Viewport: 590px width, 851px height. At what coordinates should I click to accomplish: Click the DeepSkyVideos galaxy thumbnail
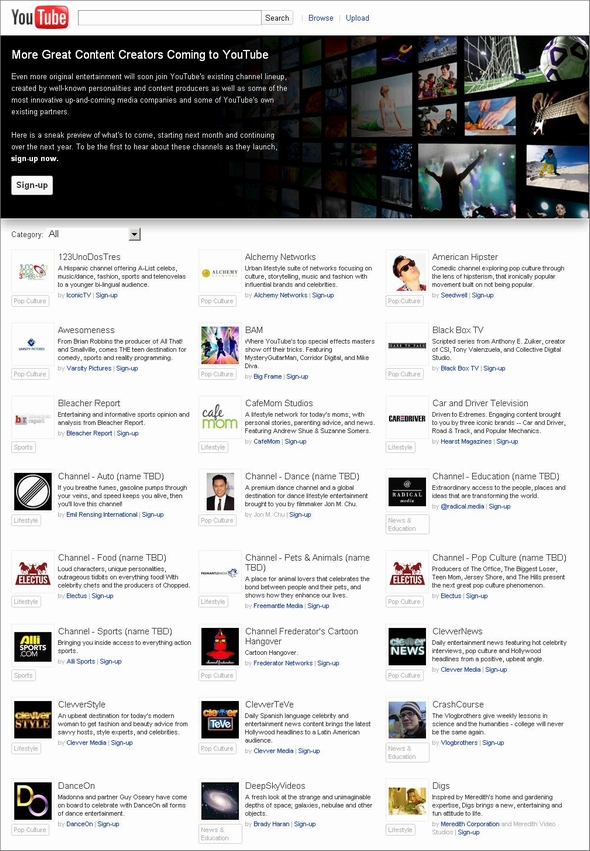220,801
